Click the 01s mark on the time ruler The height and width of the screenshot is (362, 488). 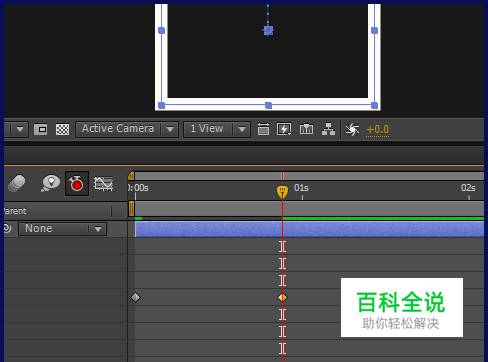[x=301, y=188]
